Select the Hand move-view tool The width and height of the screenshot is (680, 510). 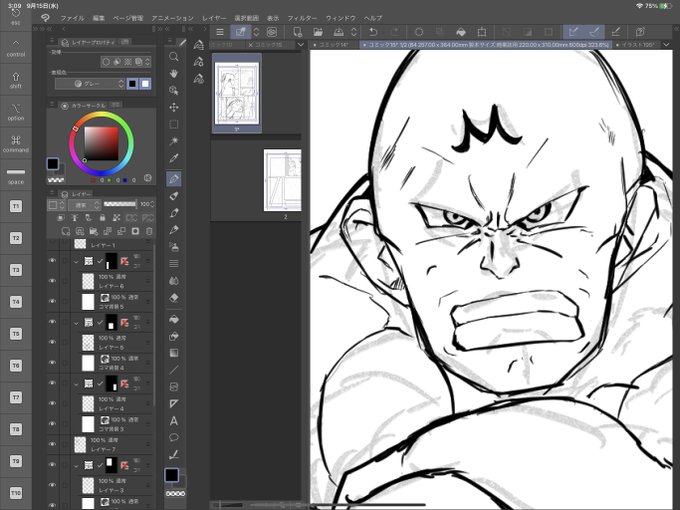tap(173, 74)
